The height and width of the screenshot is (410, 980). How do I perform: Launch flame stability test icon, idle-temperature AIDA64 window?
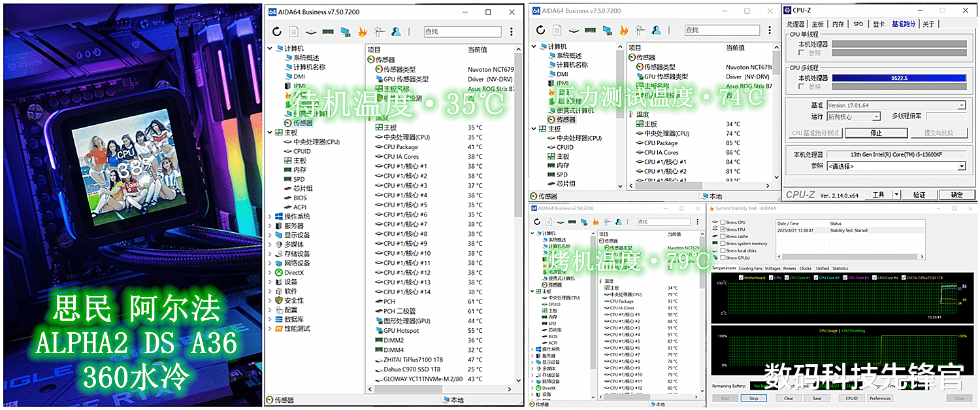(362, 31)
